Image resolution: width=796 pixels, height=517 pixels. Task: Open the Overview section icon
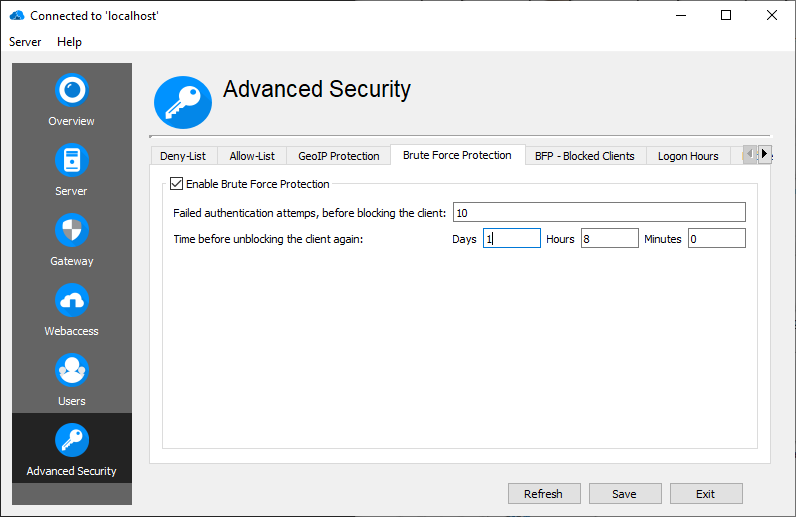point(72,90)
